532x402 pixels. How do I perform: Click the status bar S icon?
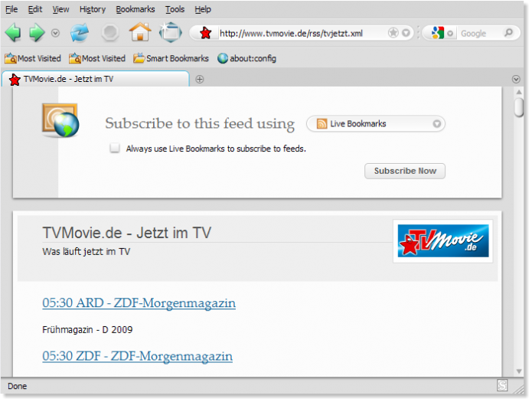click(502, 385)
